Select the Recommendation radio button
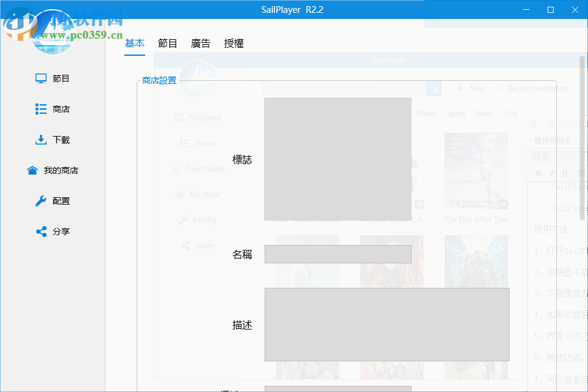 coord(499,88)
